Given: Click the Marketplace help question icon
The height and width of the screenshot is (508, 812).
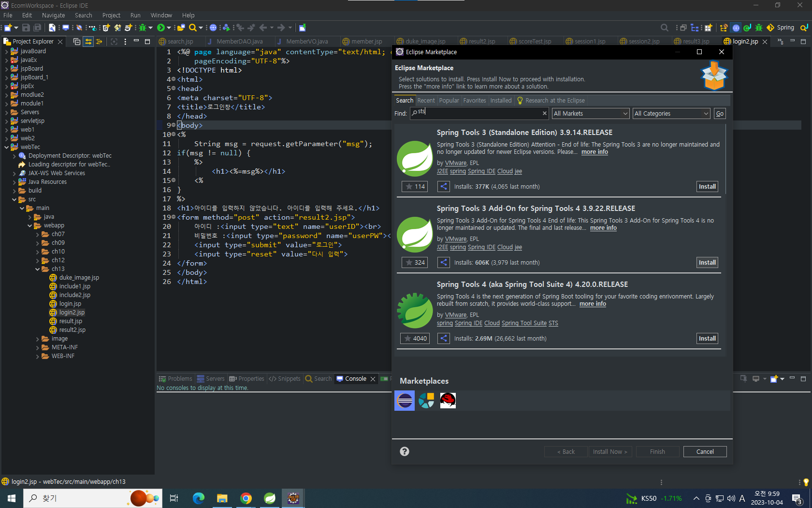Looking at the screenshot, I should pyautogui.click(x=405, y=451).
